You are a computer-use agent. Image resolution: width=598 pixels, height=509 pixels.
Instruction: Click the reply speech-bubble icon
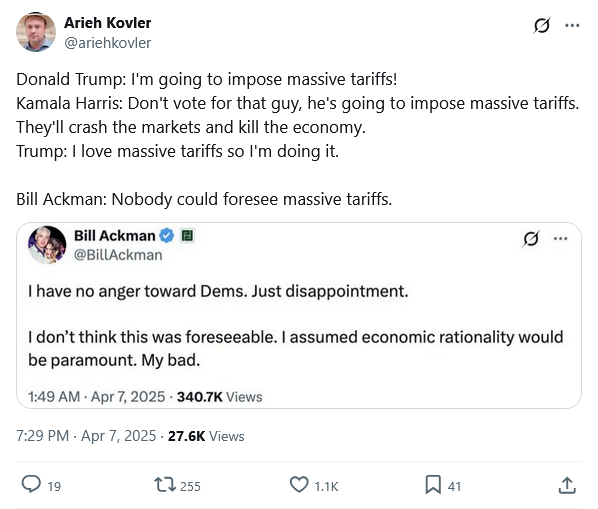31,485
